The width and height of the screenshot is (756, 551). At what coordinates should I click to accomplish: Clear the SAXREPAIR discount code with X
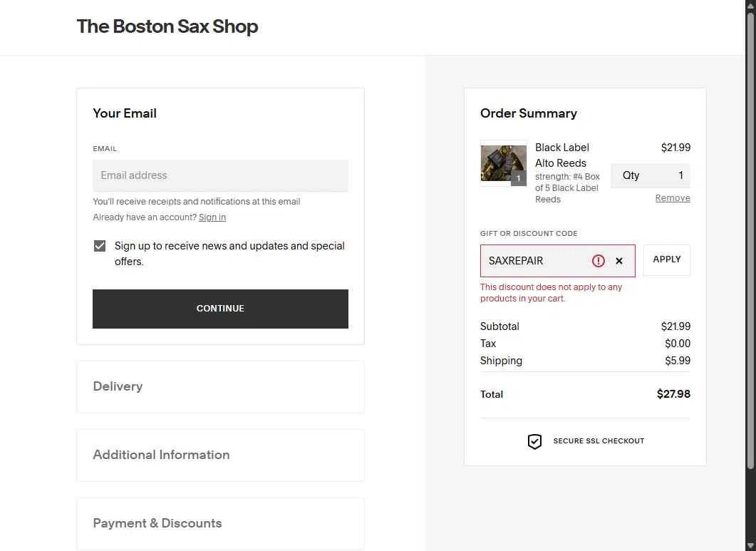[x=619, y=261]
